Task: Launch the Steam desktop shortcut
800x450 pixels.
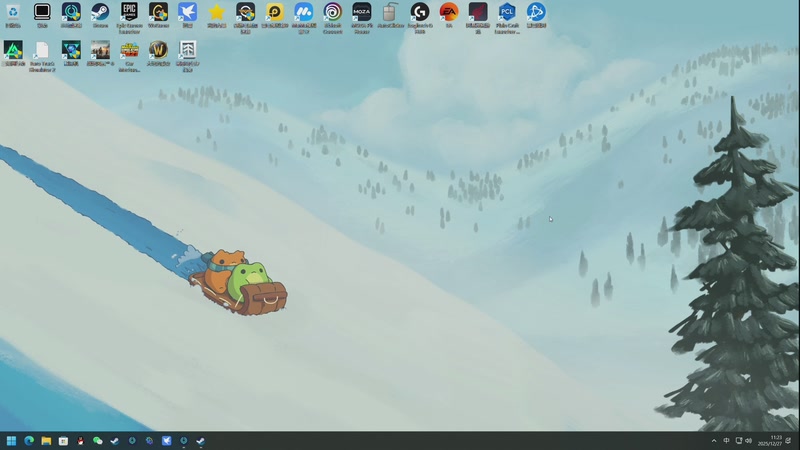Action: [x=100, y=15]
